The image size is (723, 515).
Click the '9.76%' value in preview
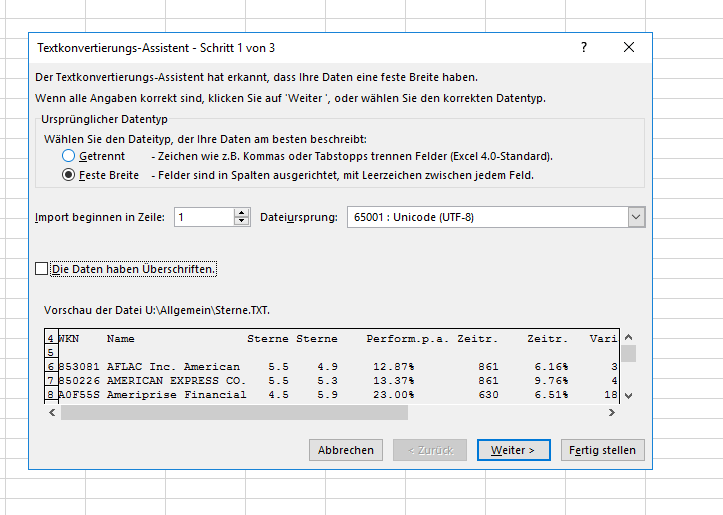(551, 381)
